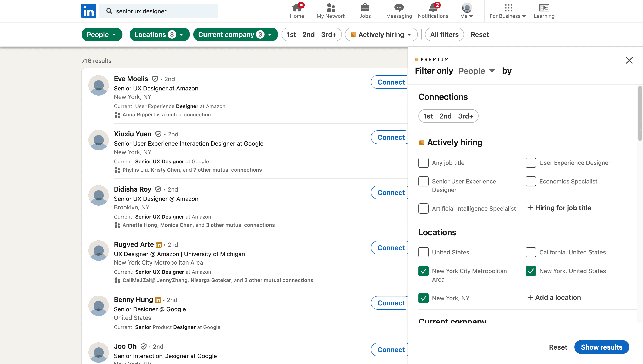Change Filter only People dropdown in panel

[477, 71]
